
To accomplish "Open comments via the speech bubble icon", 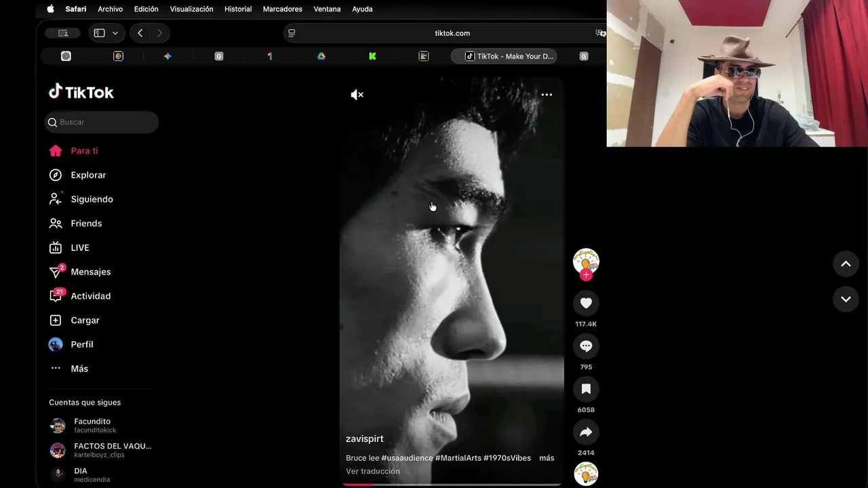I will tap(586, 346).
